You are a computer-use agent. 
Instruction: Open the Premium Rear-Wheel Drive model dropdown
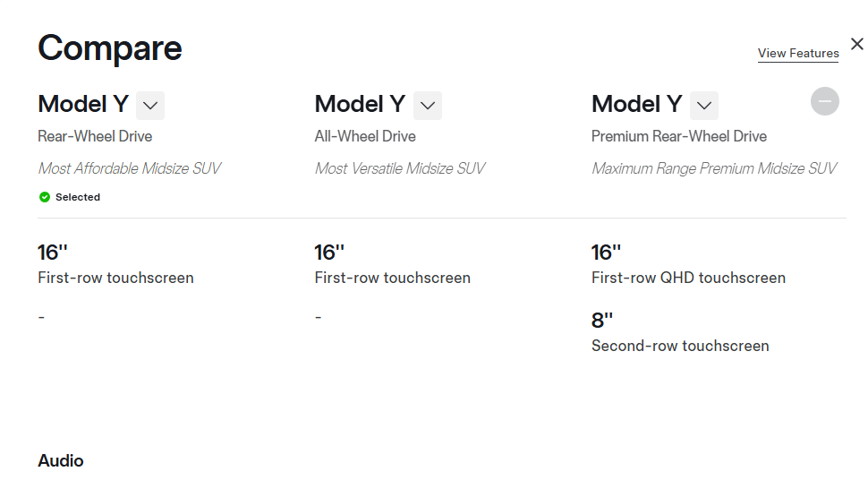point(704,106)
